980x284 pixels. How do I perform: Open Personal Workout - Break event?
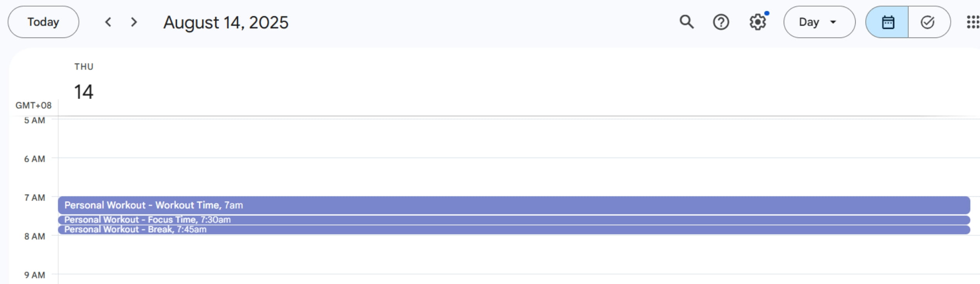pos(514,230)
